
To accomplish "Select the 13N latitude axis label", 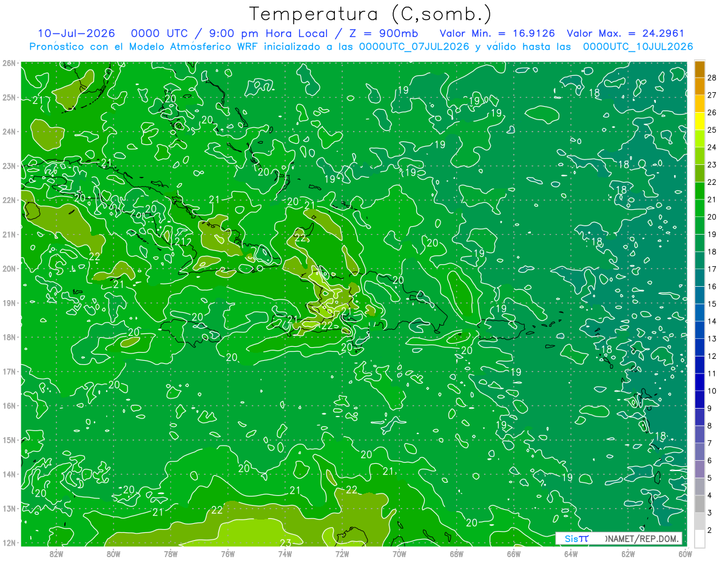I will 8,509.
